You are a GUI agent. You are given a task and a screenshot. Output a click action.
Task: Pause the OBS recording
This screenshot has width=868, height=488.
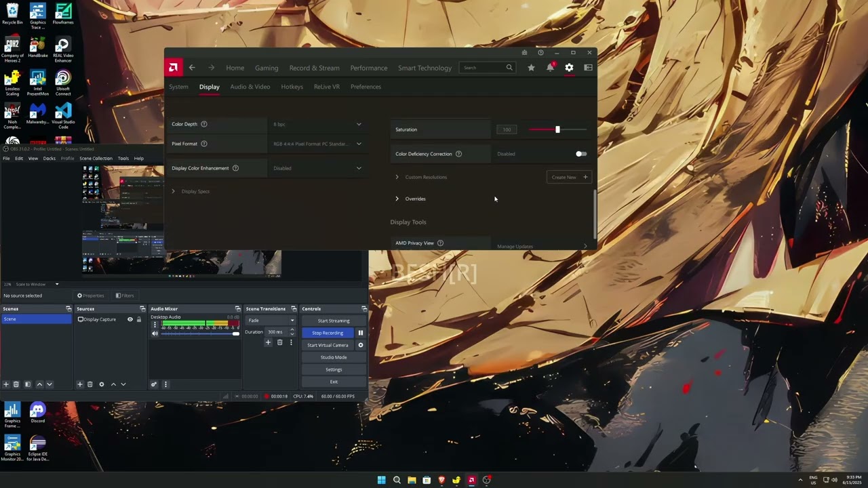361,333
